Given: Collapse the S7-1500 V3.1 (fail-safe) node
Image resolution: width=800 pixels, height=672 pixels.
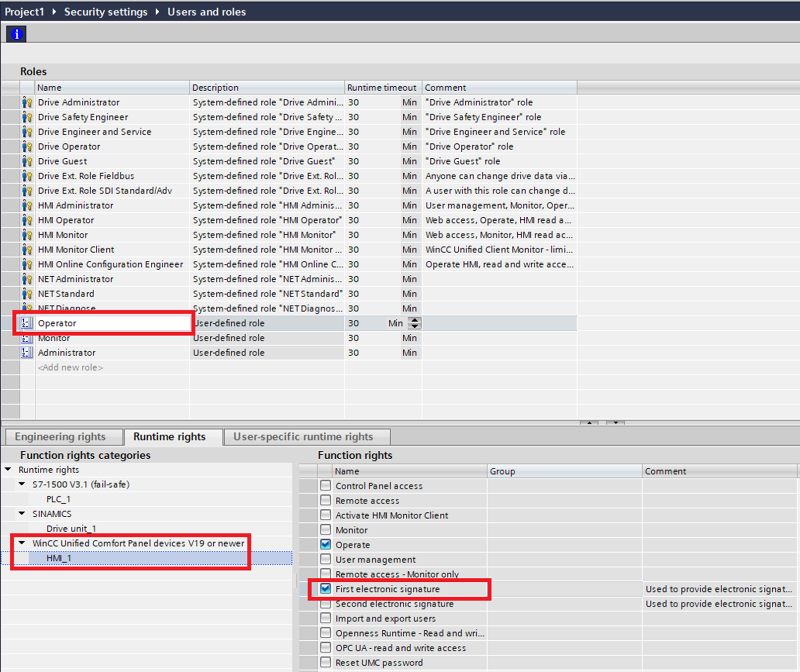Looking at the screenshot, I should [22, 484].
